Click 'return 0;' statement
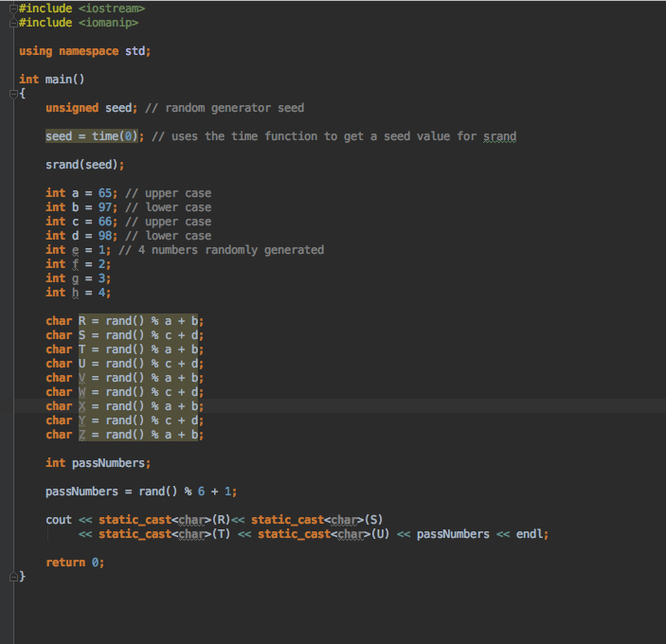This screenshot has width=666, height=644. coord(75,563)
